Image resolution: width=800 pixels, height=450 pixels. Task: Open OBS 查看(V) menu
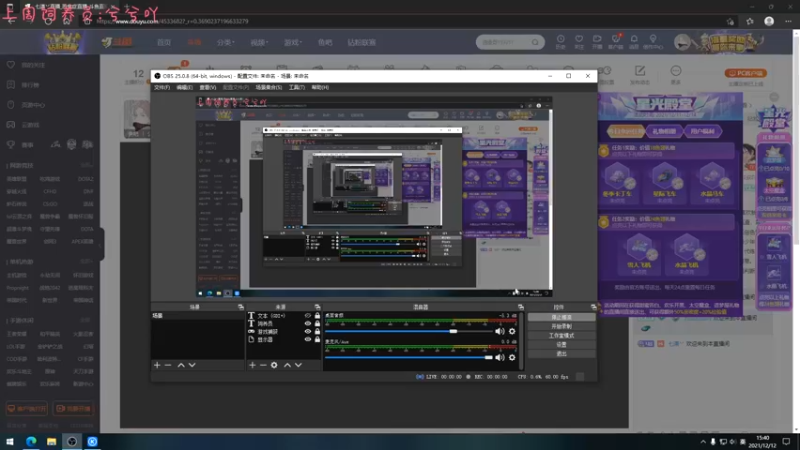point(208,88)
